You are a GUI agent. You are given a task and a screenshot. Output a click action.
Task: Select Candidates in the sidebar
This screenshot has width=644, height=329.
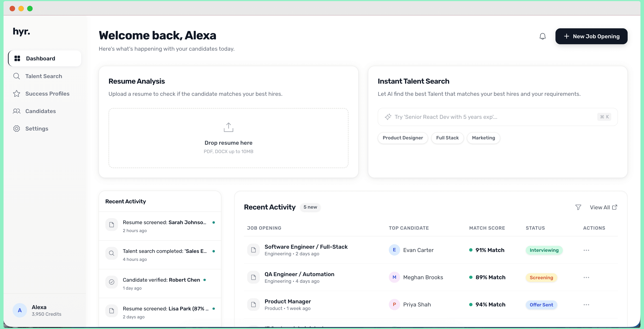click(x=40, y=111)
